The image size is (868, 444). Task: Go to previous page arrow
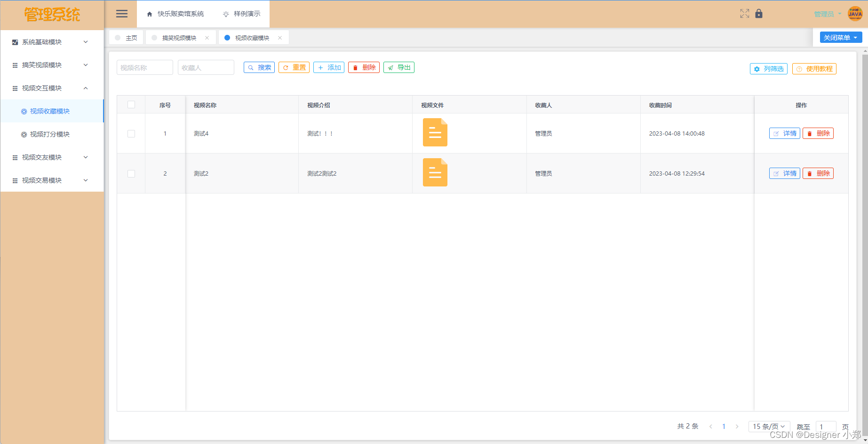[710, 426]
